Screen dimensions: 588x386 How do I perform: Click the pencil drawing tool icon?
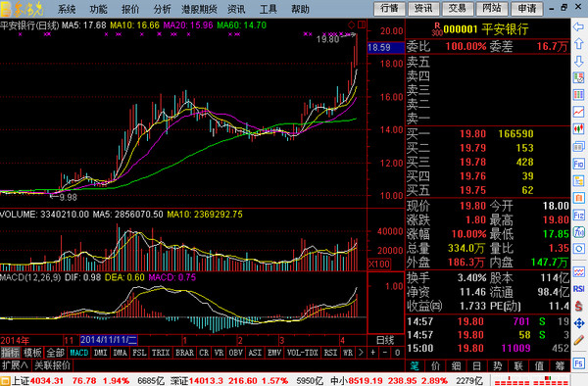pos(578,340)
